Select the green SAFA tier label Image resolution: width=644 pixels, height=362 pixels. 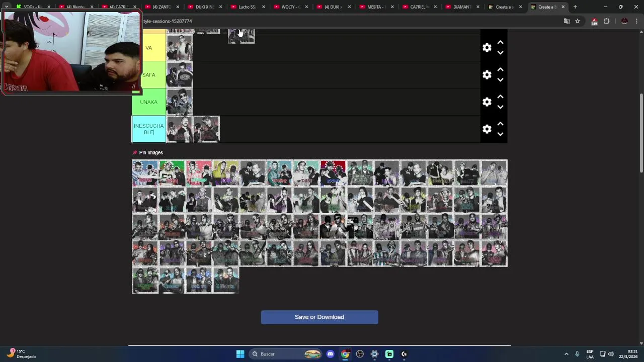(149, 75)
